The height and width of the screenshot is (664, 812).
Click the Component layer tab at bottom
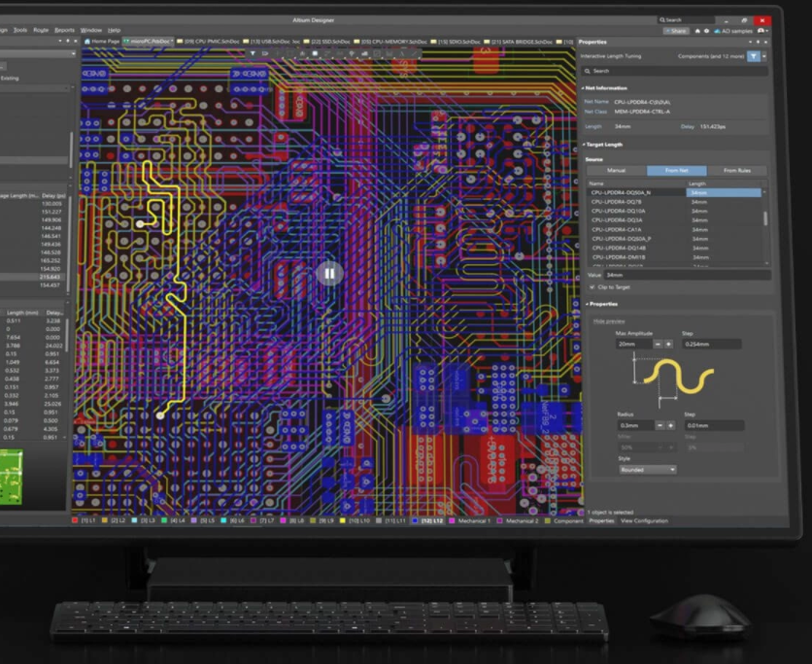tap(563, 520)
